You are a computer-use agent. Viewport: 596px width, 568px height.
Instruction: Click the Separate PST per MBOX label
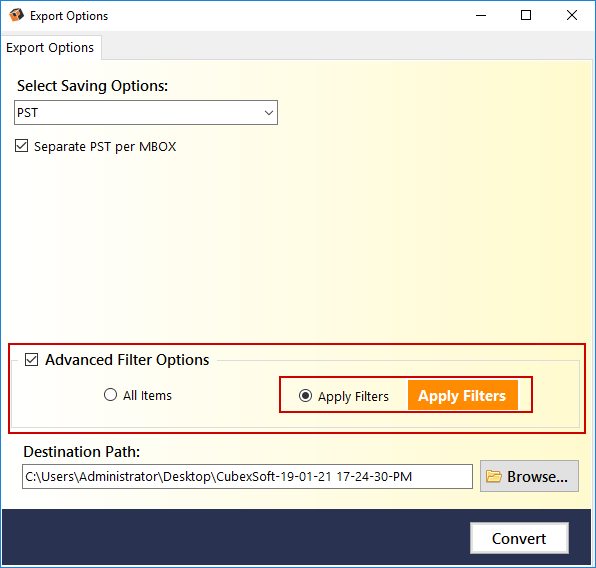pyautogui.click(x=105, y=147)
